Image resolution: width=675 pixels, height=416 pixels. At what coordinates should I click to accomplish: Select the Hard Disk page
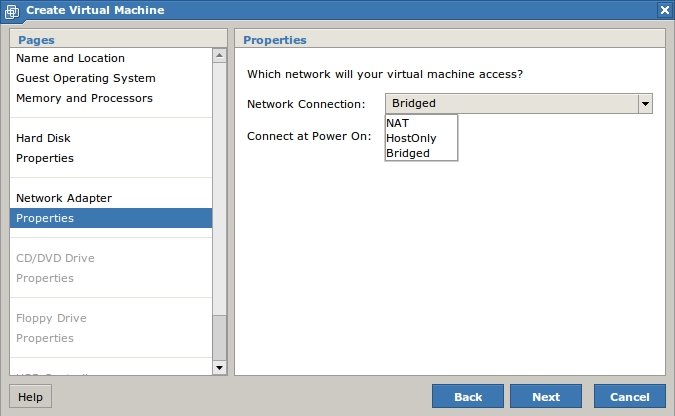tap(111, 138)
